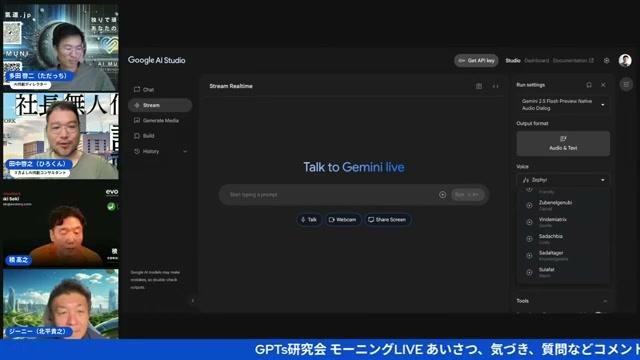Select the Audio & Text output format
640x360 pixels.
click(563, 143)
